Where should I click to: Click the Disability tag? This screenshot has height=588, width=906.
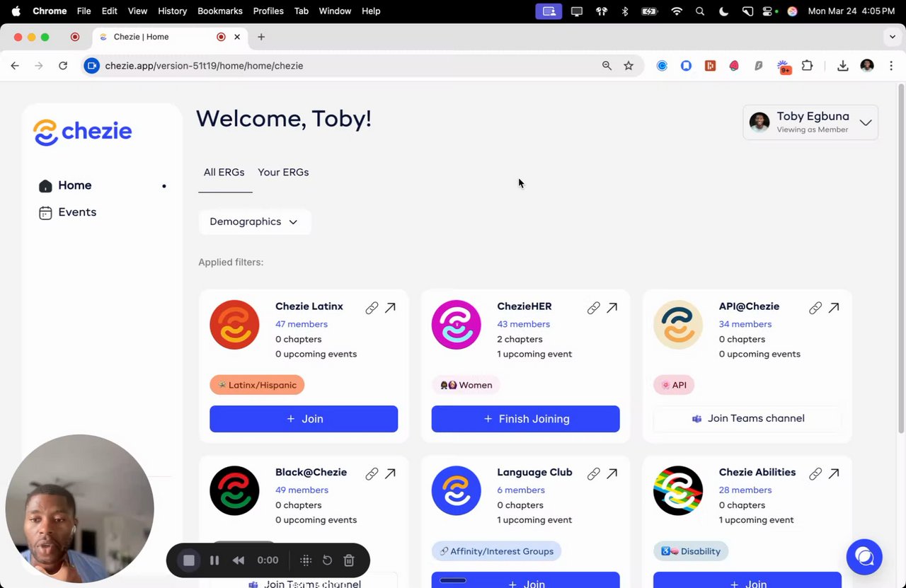tap(691, 551)
